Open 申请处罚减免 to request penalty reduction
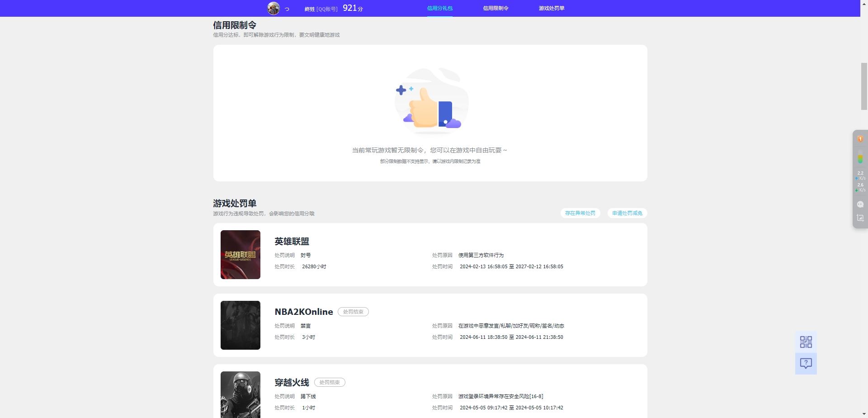The width and height of the screenshot is (868, 418). tap(627, 213)
